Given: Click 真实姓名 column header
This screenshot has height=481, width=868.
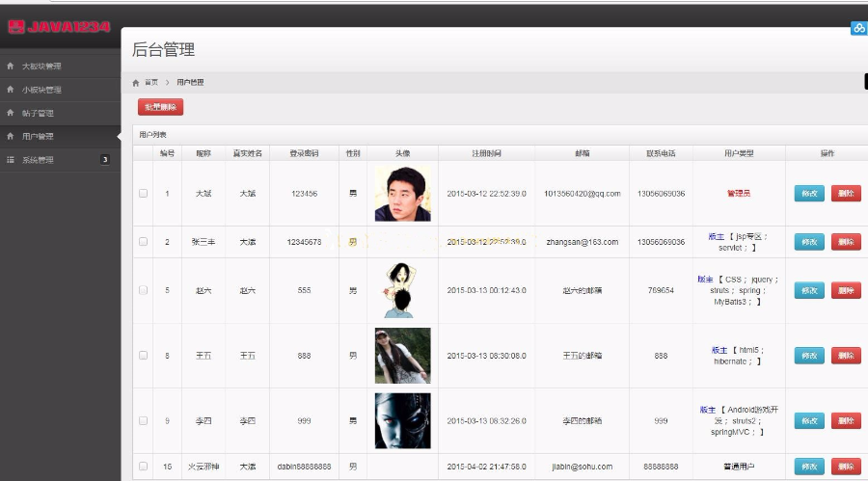Looking at the screenshot, I should [x=248, y=153].
